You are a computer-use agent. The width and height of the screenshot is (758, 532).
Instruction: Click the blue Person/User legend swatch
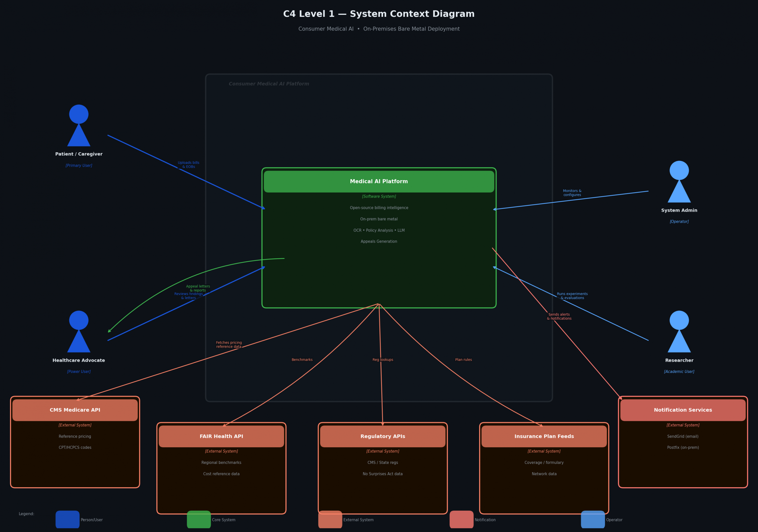coord(67,520)
